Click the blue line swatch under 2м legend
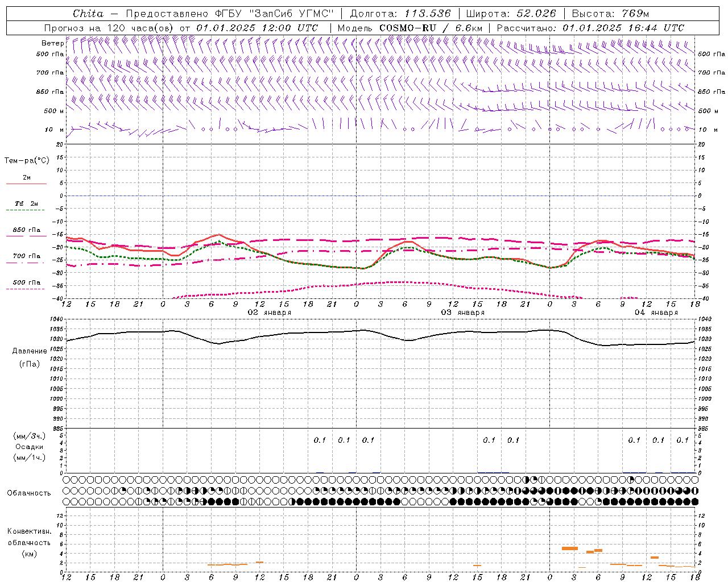 coord(26,184)
